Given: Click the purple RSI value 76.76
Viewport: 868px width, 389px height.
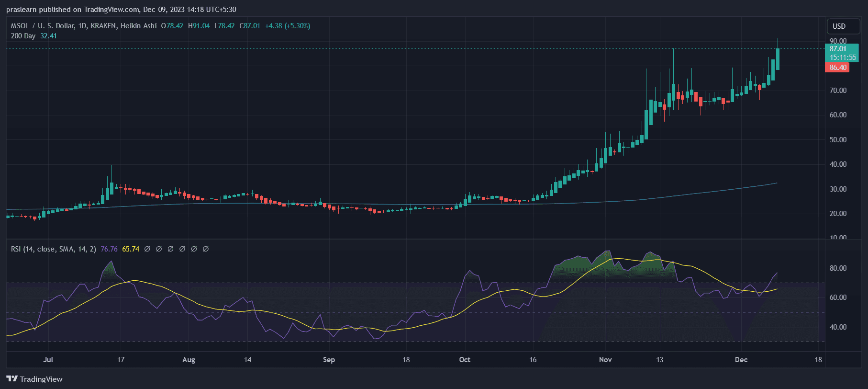Looking at the screenshot, I should click(109, 249).
